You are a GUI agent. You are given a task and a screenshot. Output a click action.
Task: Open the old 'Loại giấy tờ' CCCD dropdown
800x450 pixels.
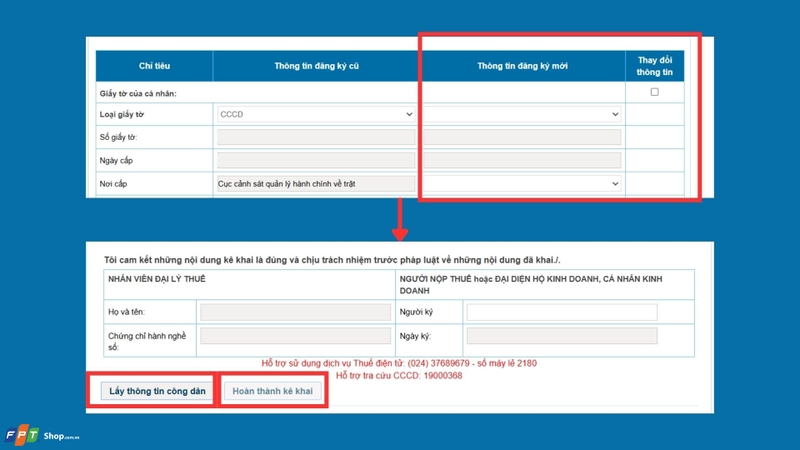point(316,114)
